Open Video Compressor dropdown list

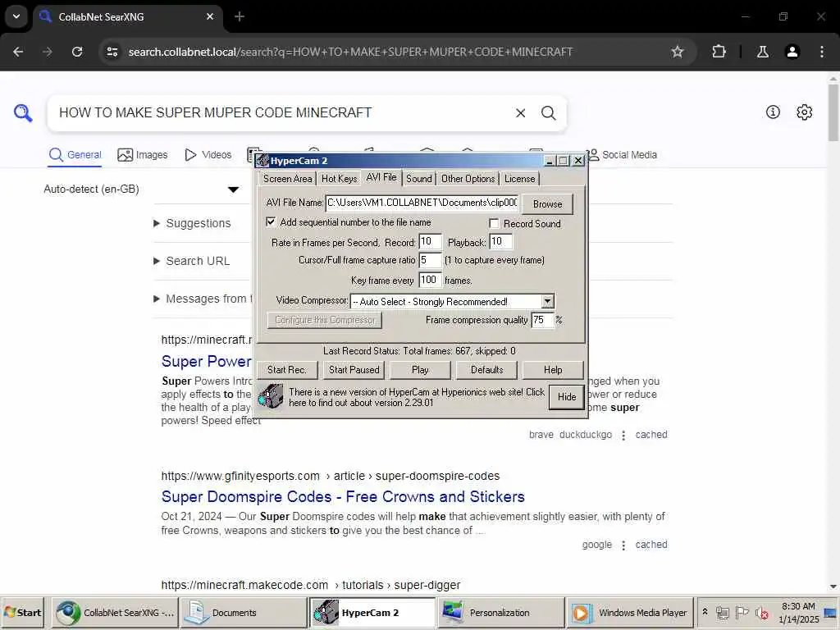(x=547, y=302)
